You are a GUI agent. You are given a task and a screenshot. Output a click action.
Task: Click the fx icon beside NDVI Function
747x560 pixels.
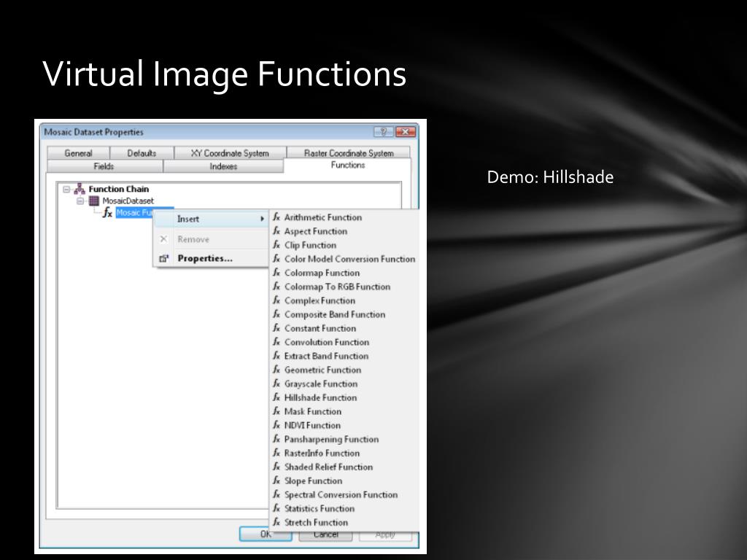(276, 425)
